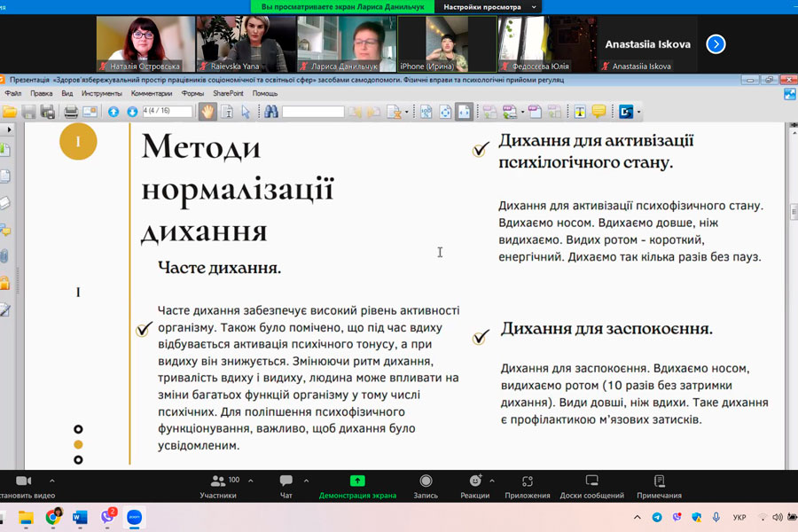Show hidden icons in system tray
Viewport: 798px width, 532px height.
pyautogui.click(x=637, y=517)
